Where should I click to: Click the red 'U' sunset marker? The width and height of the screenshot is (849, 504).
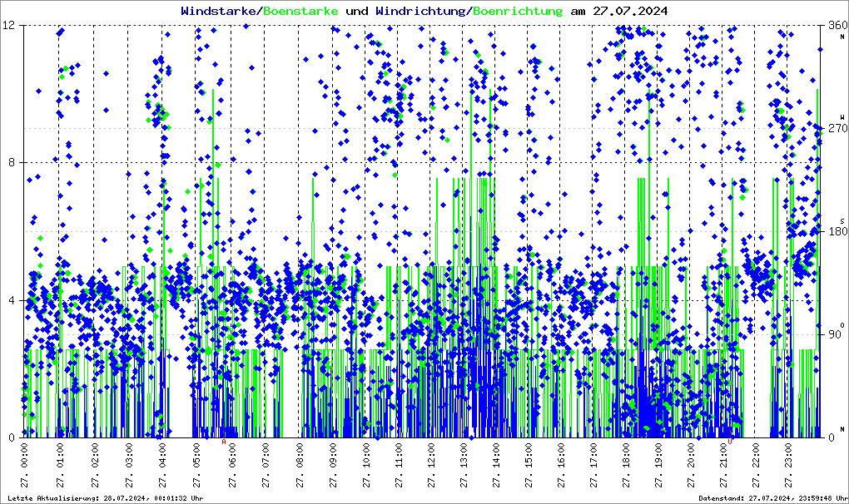coord(730,442)
